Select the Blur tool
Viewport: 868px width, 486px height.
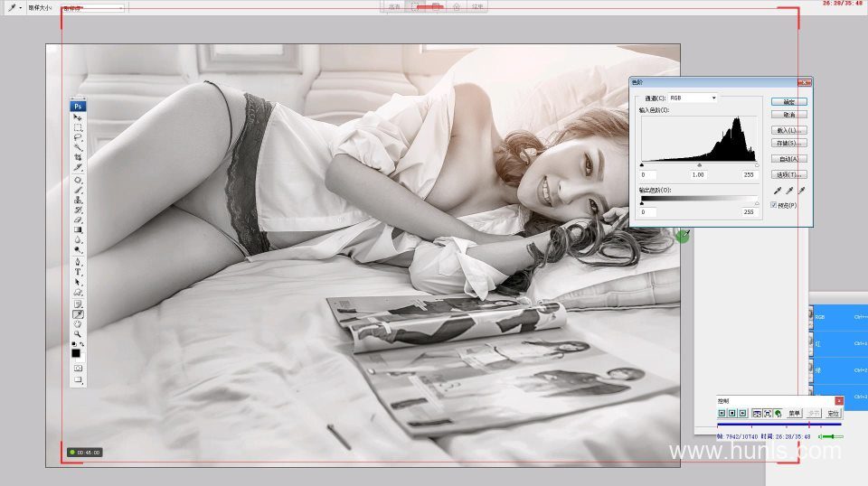click(x=78, y=240)
